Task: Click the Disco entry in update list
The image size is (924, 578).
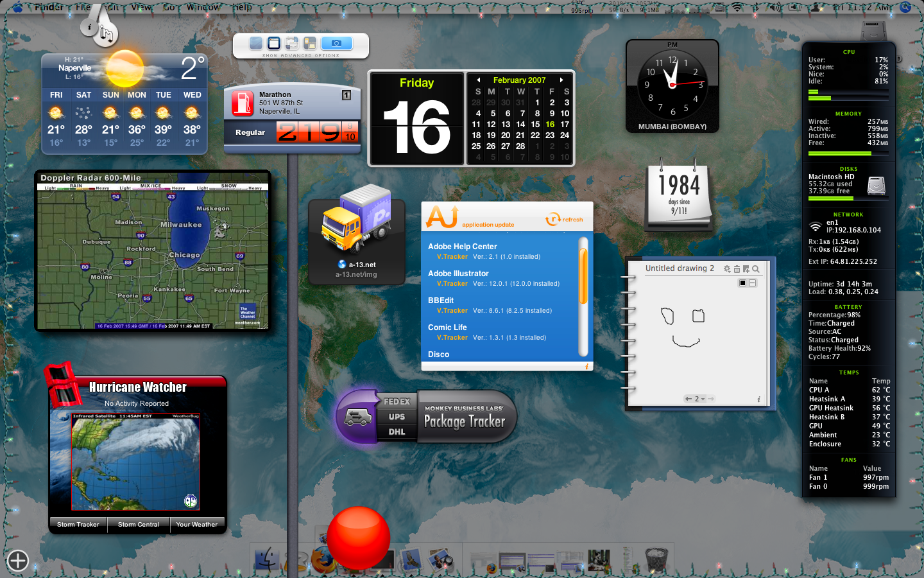Action: tap(439, 355)
